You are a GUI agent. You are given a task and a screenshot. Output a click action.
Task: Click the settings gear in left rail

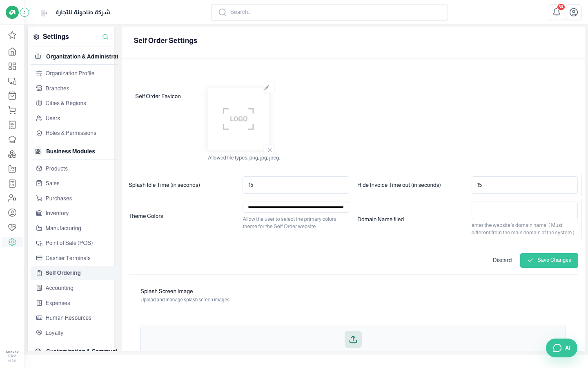(12, 242)
